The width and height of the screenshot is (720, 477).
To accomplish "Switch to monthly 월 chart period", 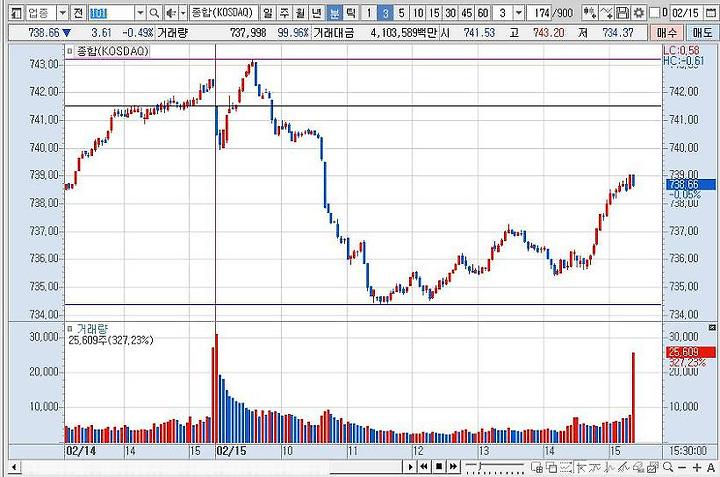I will (x=300, y=13).
